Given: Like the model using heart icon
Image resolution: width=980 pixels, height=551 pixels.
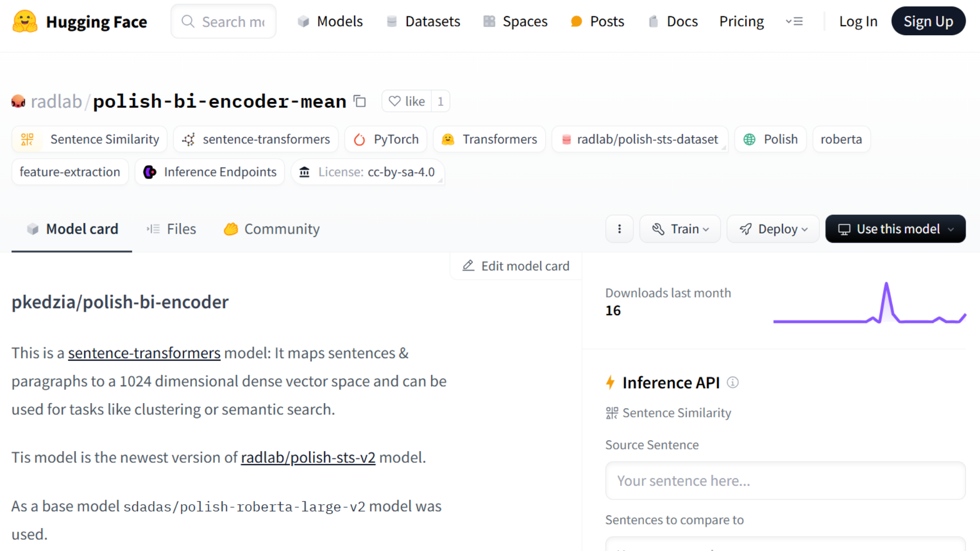Looking at the screenshot, I should [407, 101].
